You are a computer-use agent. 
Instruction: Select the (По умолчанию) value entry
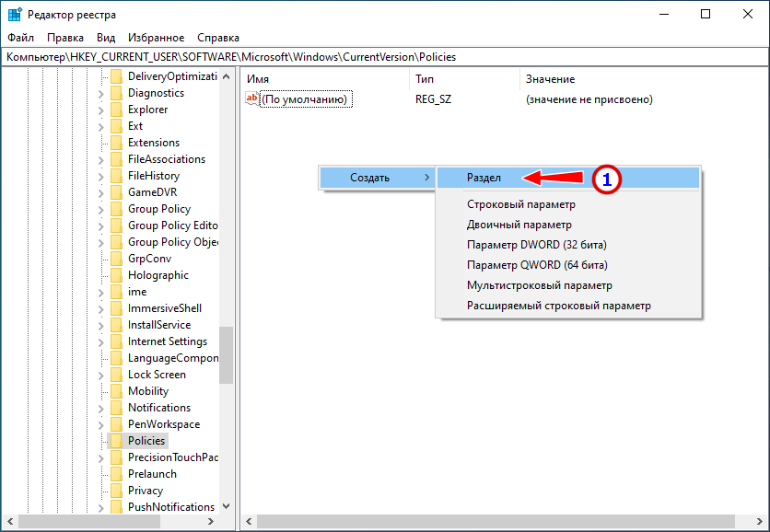click(305, 99)
